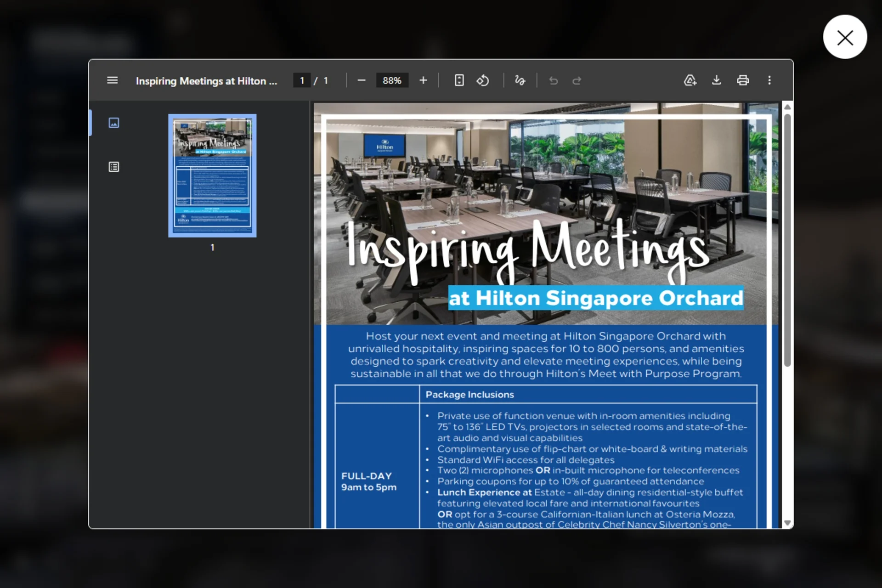Image resolution: width=882 pixels, height=588 pixels.
Task: Click the document title 'Inspiring Meetings at Hilton ...'
Action: [206, 81]
